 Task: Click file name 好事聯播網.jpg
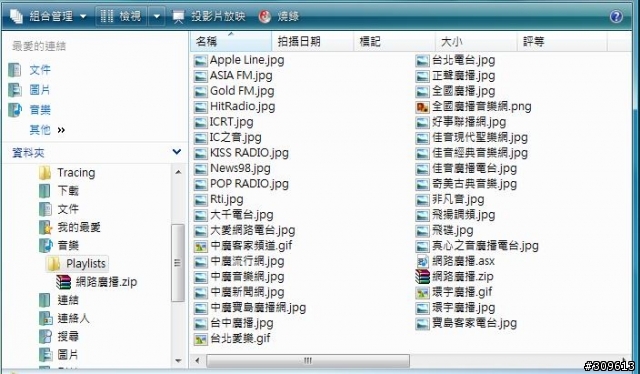[x=469, y=122]
